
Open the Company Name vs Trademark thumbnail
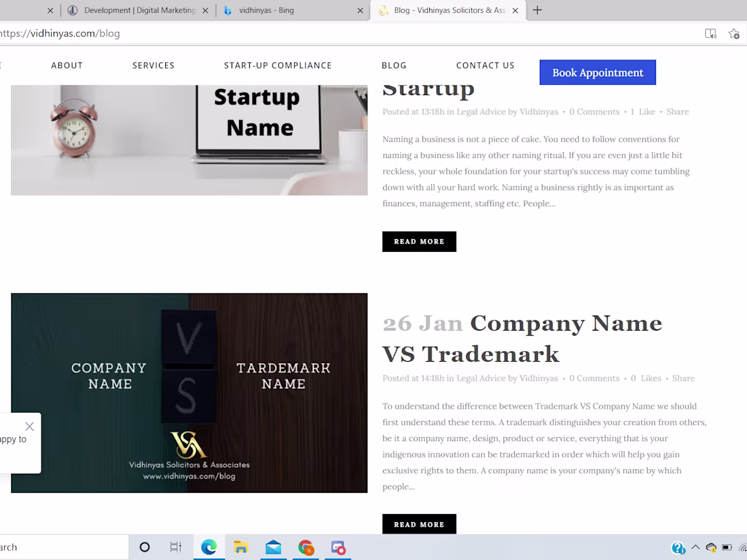189,393
